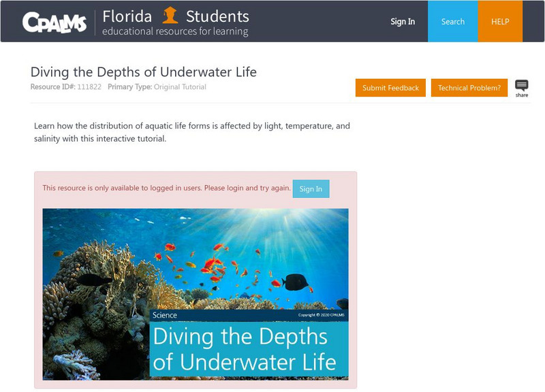The image size is (545, 392).
Task: Click the 'Original Tutorial' primary type text
Action: click(x=180, y=87)
